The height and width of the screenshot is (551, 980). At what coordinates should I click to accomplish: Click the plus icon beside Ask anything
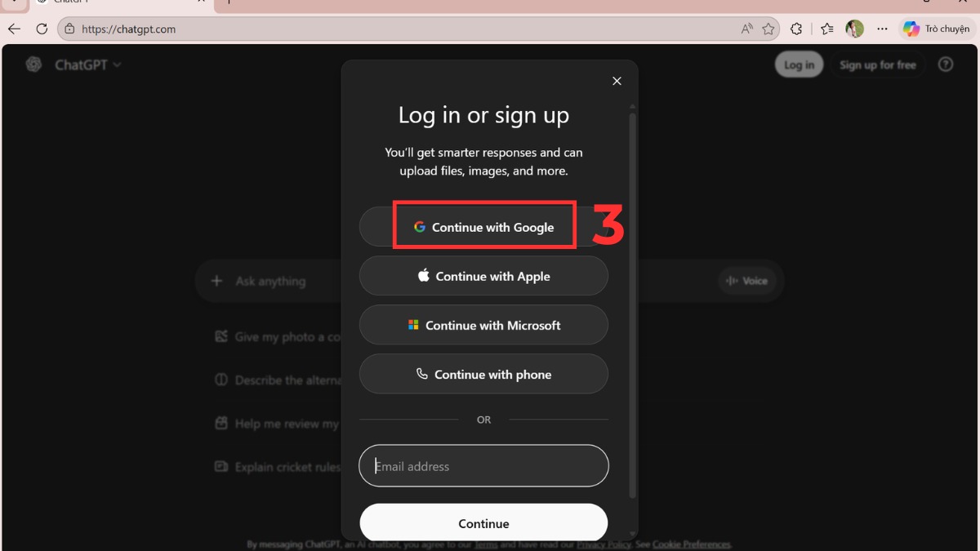216,281
